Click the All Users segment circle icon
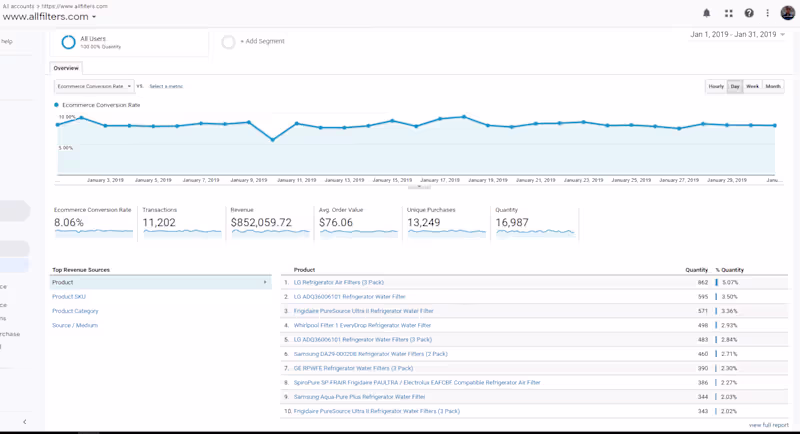Screen dimensions: 800x434 pyautogui.click(x=68, y=42)
